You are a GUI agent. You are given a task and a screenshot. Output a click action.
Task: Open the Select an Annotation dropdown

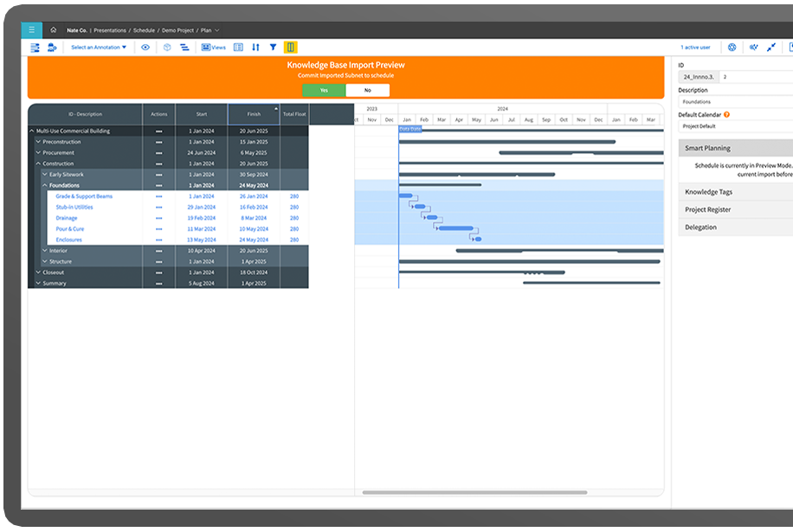click(99, 48)
